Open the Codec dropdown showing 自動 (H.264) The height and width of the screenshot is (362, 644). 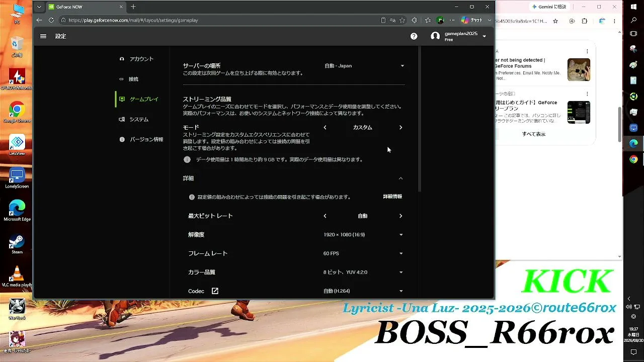[363, 291]
